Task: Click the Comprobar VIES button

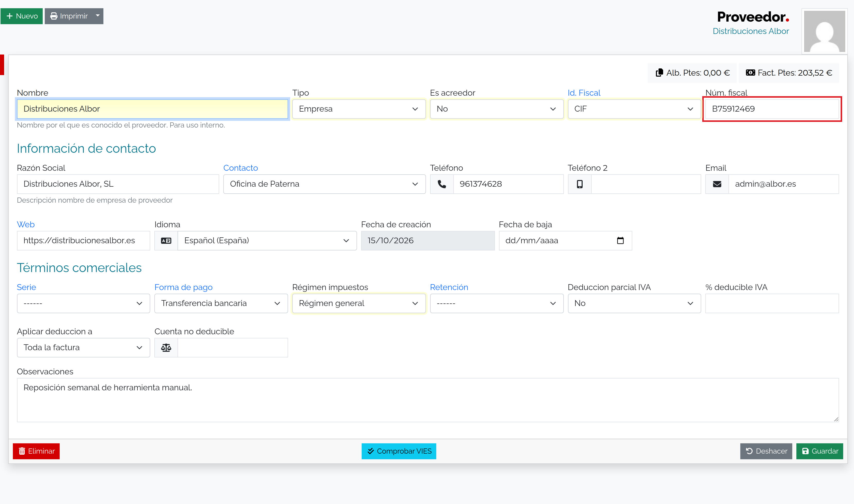Action: [399, 451]
